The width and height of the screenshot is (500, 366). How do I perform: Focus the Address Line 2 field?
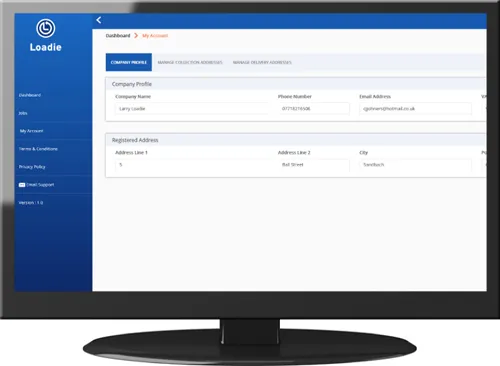point(314,165)
